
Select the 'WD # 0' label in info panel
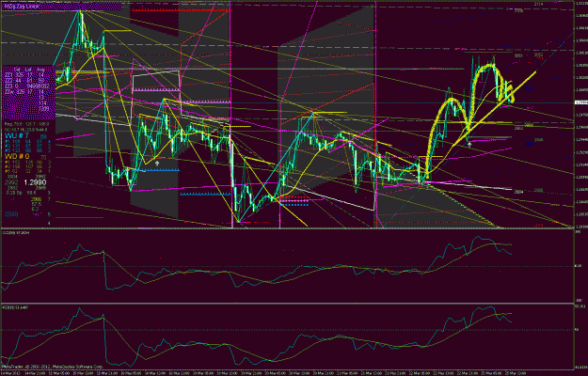tap(15, 155)
